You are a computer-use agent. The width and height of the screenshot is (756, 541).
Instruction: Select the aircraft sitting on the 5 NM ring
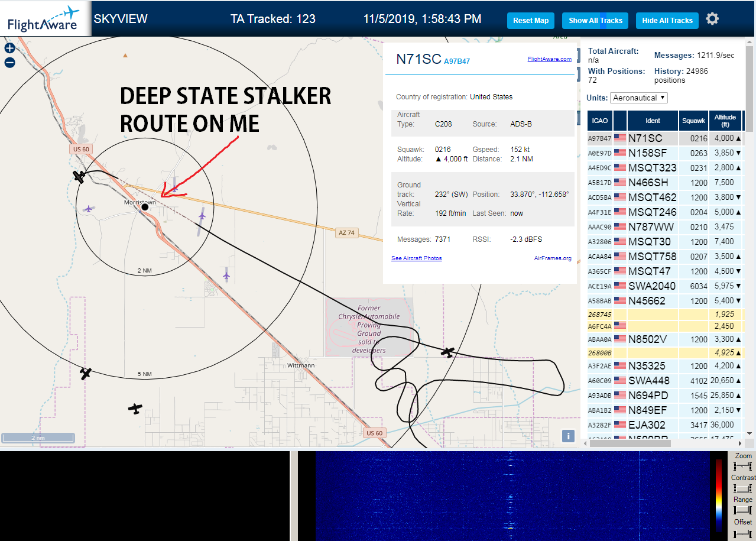coord(86,373)
